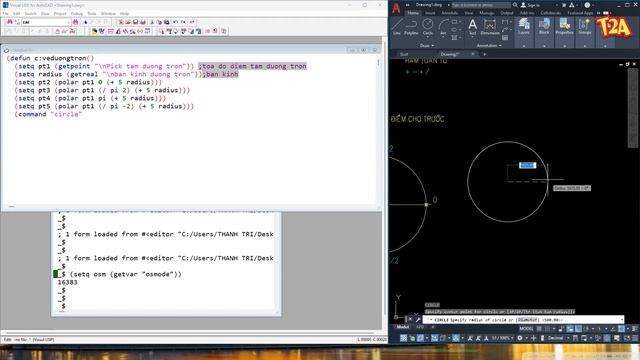Open the Project menu in Visual LISP
The width and height of the screenshot is (640, 360).
[60, 13]
